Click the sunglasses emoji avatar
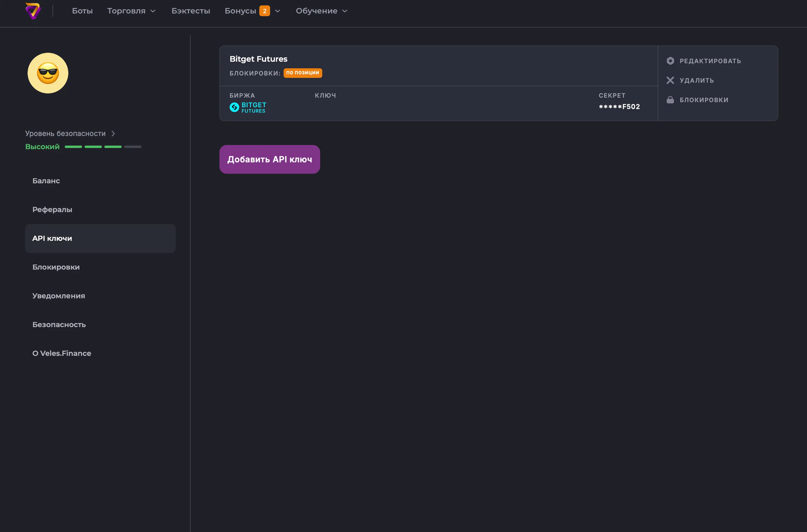Viewport: 807px width, 532px height. [48, 73]
